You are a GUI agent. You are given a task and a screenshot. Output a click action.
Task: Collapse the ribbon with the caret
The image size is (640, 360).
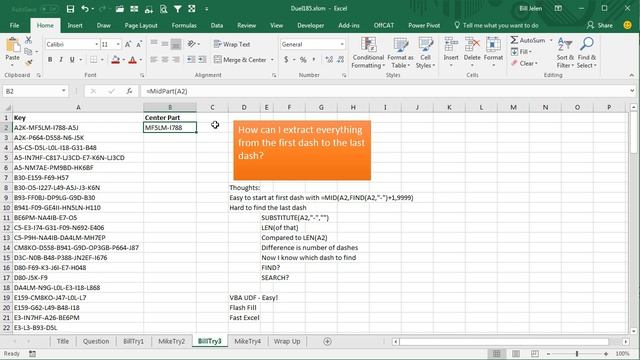[632, 75]
